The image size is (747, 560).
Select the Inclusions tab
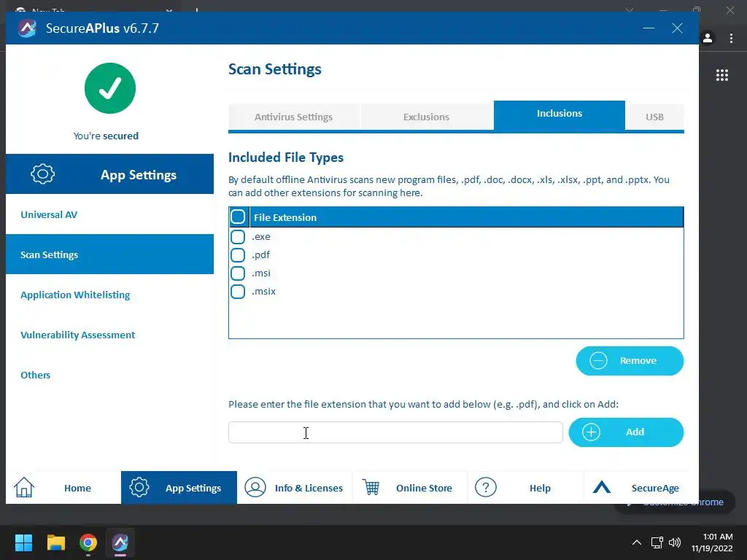click(x=560, y=114)
